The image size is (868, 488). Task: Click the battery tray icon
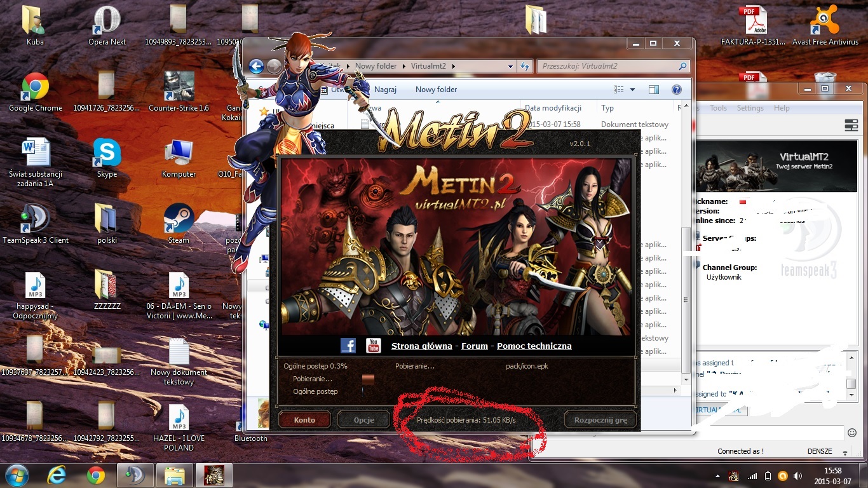click(x=768, y=476)
